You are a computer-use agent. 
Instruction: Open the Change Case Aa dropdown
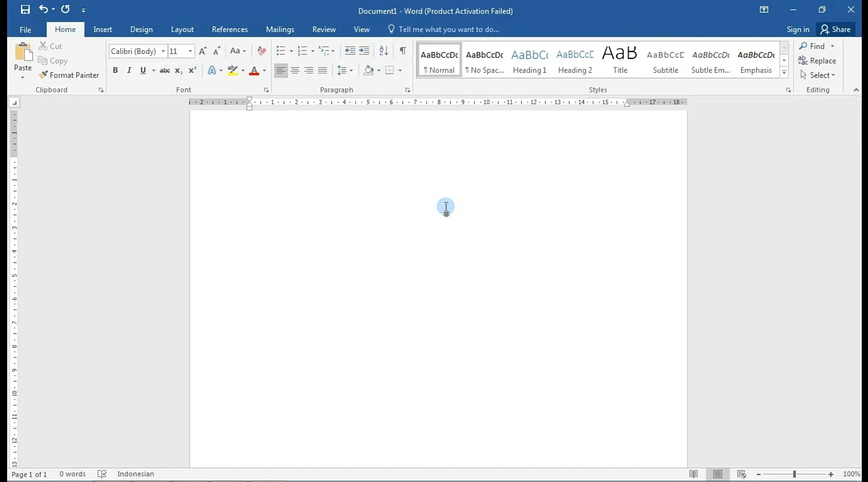pyautogui.click(x=238, y=51)
